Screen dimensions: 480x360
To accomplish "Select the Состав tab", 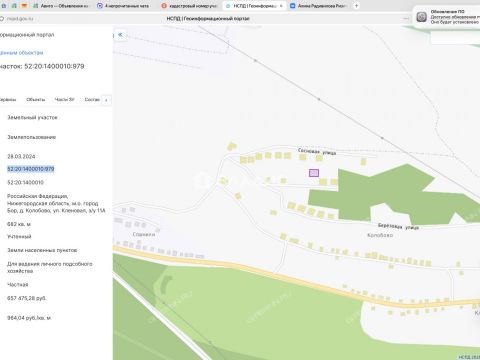I will (92, 100).
